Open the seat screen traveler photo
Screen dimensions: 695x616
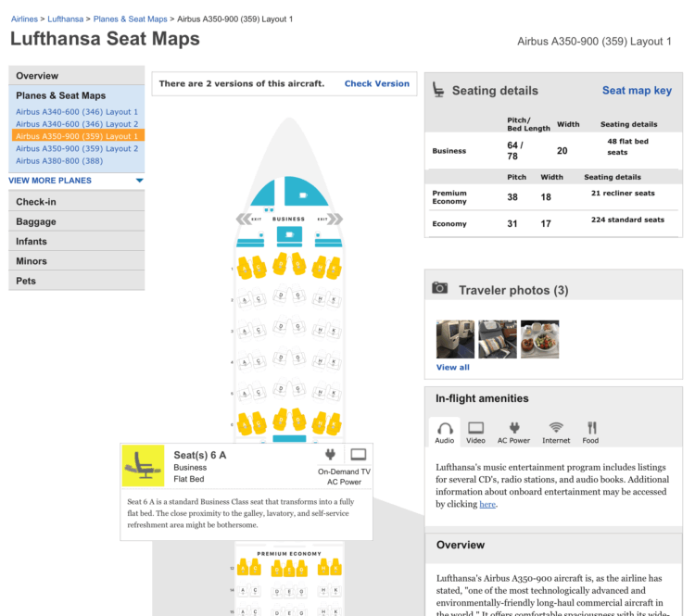click(455, 339)
